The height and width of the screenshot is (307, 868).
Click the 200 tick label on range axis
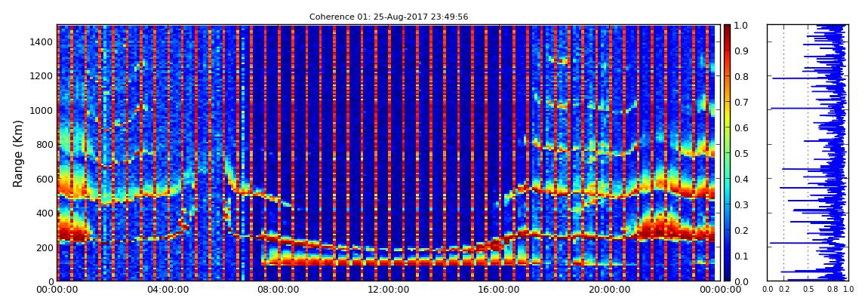pyautogui.click(x=45, y=247)
